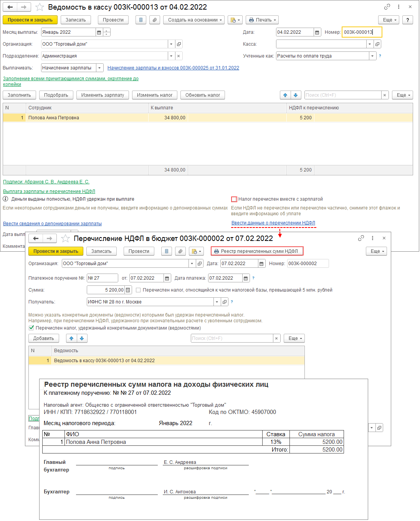Toggle checkbox for tax exceeding 5 млн. рублей

pyautogui.click(x=138, y=290)
